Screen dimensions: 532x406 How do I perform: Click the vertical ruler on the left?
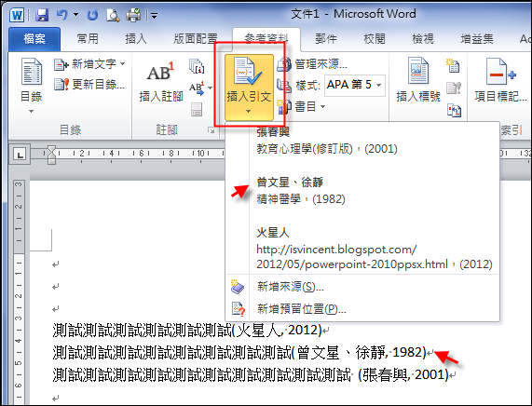pos(19,291)
